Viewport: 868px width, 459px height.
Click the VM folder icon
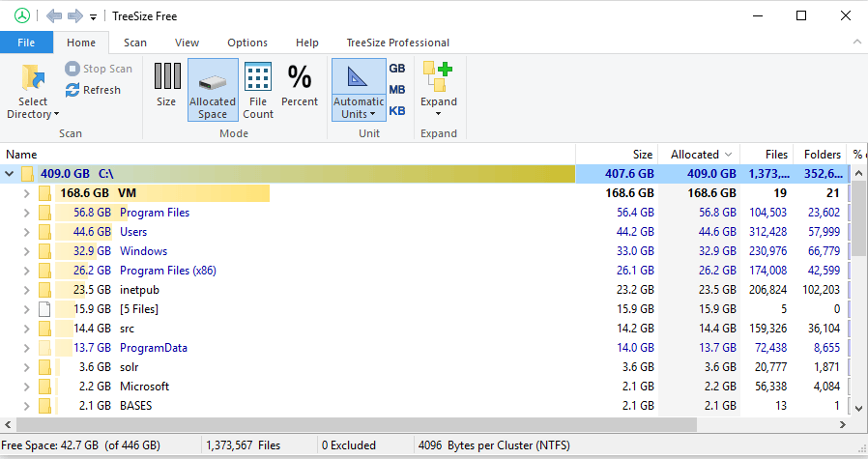coord(44,193)
